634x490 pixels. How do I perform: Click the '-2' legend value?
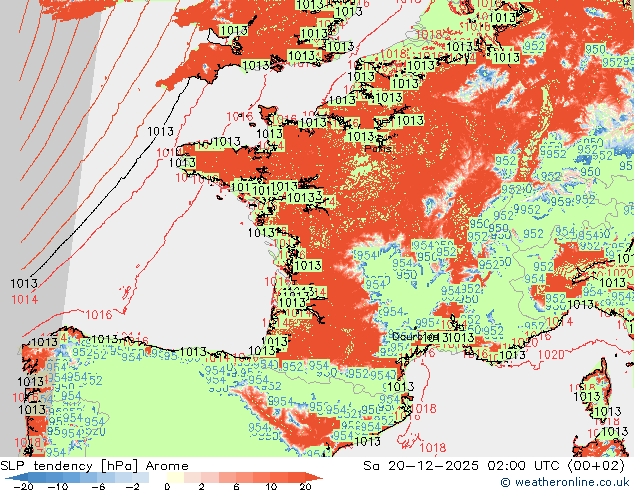pyautogui.click(x=133, y=486)
